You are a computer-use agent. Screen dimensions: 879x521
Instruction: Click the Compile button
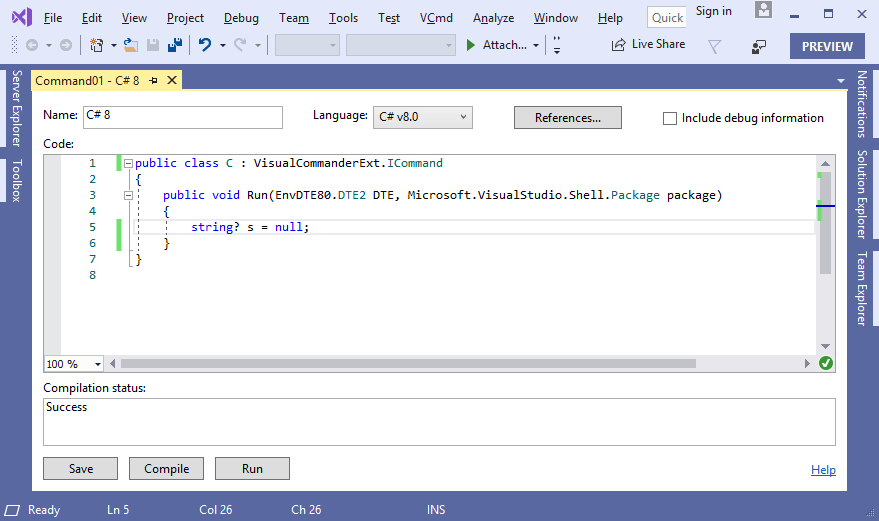[167, 469]
